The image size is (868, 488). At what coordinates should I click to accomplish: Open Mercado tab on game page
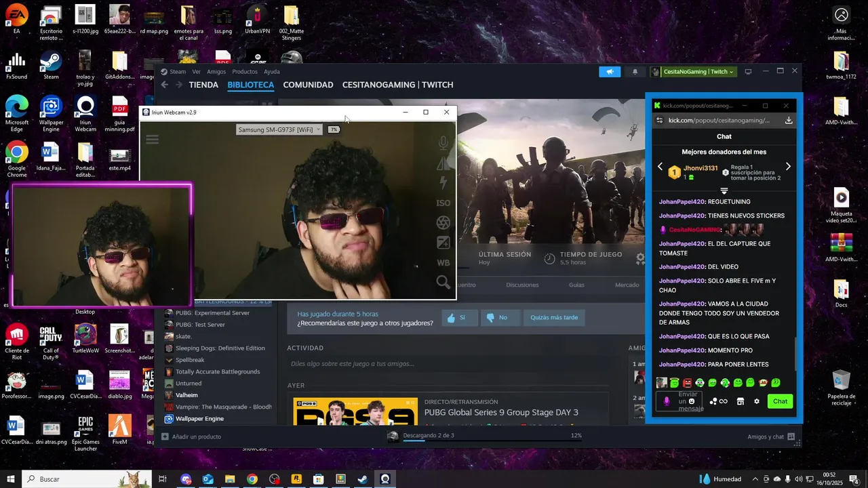(x=627, y=285)
